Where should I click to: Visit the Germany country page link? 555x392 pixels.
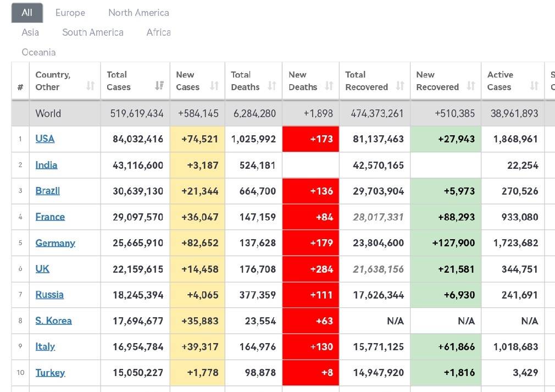(55, 243)
